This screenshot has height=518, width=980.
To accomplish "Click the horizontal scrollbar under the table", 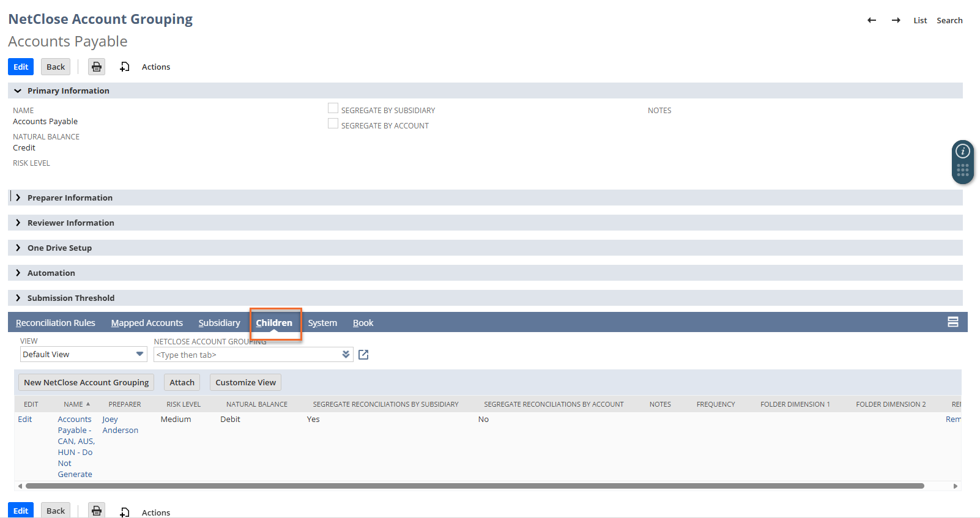I will [x=474, y=486].
